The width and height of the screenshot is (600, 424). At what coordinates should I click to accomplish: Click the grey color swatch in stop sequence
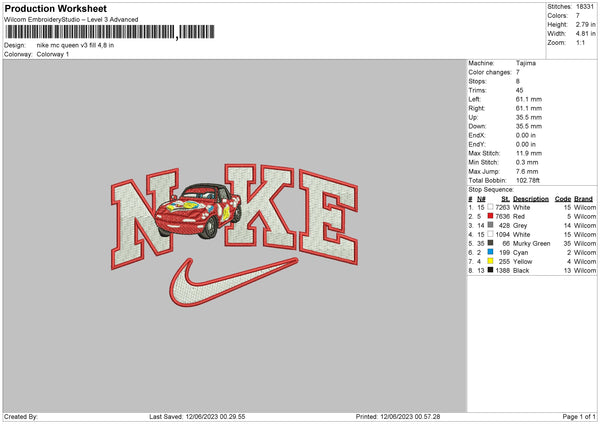point(490,225)
